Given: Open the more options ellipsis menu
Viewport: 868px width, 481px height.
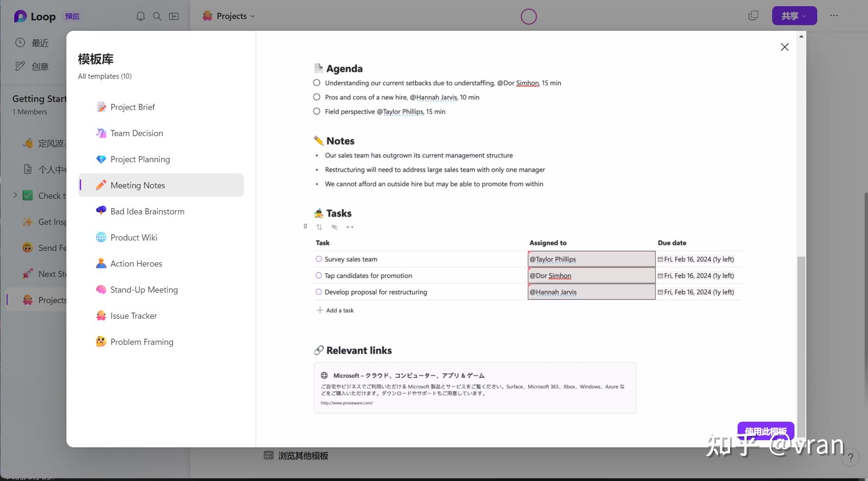Looking at the screenshot, I should pos(834,16).
